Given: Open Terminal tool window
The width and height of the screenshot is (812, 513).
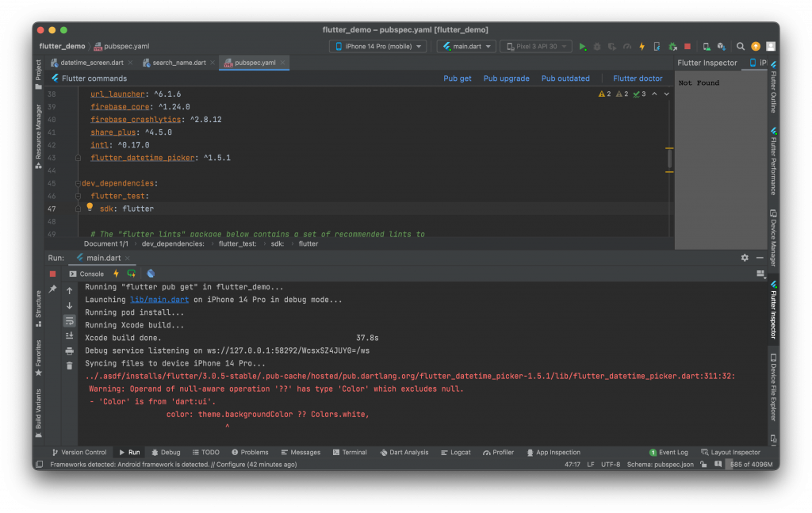Looking at the screenshot, I should tap(350, 453).
